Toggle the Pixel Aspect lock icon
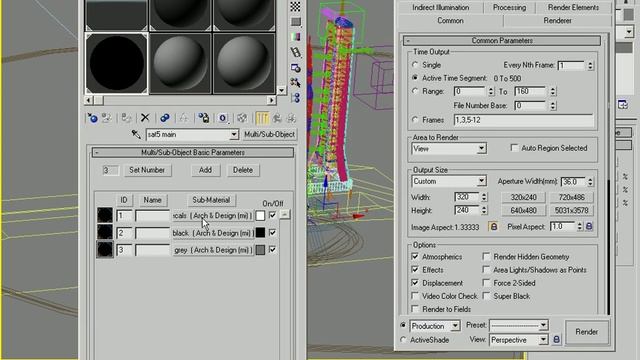This screenshot has height=360, width=640. coord(589,226)
